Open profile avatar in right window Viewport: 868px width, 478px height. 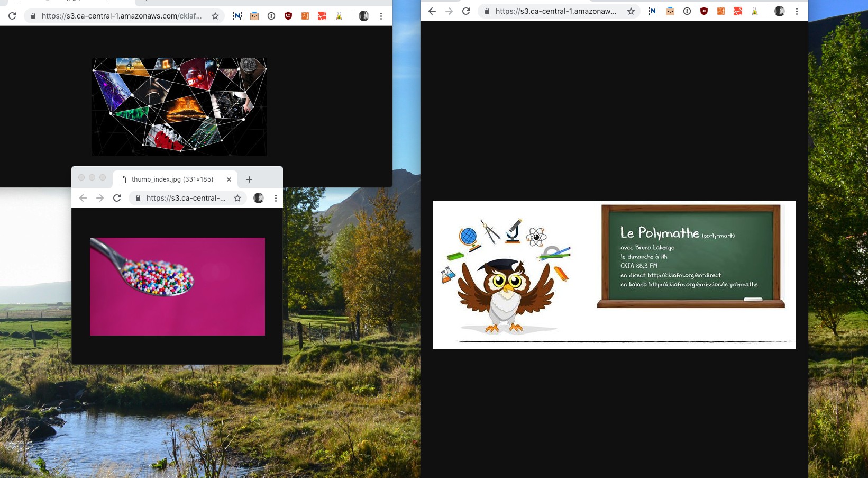[780, 11]
